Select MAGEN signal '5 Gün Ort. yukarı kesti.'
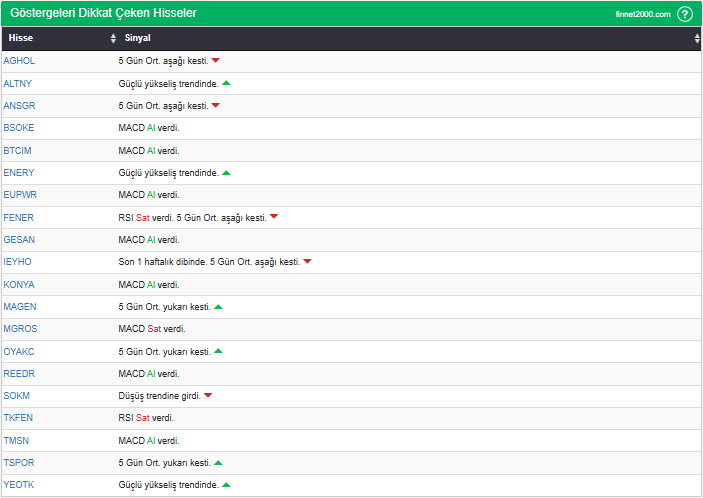The width and height of the screenshot is (703, 498). pos(165,307)
